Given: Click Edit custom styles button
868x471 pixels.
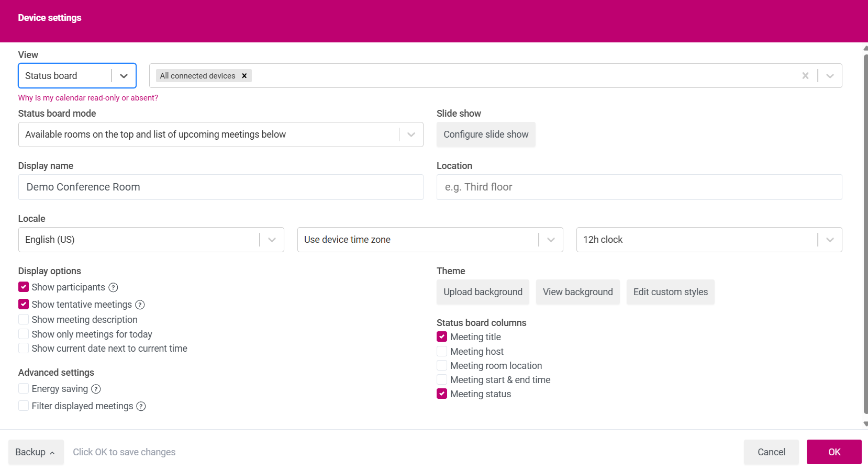Looking at the screenshot, I should coord(670,292).
